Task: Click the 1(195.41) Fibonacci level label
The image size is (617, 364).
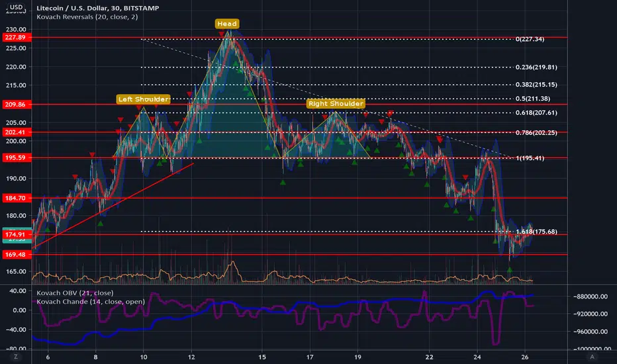Action: click(x=530, y=158)
